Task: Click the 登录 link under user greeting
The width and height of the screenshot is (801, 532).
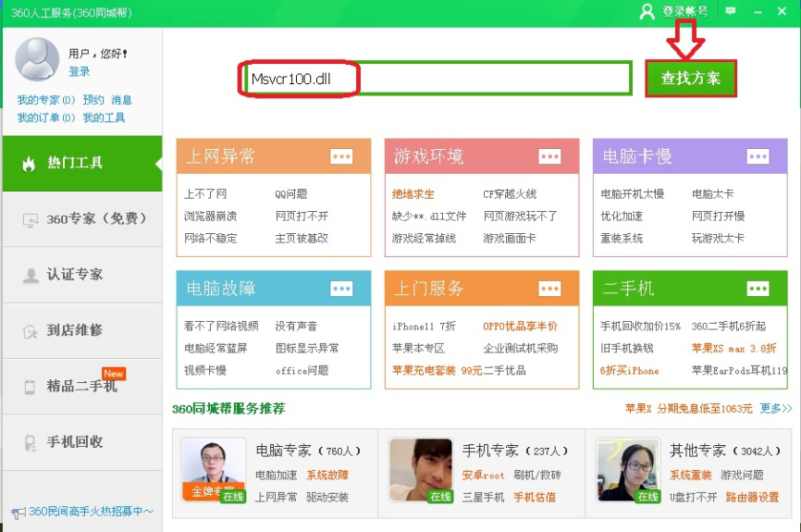Action: [x=80, y=71]
